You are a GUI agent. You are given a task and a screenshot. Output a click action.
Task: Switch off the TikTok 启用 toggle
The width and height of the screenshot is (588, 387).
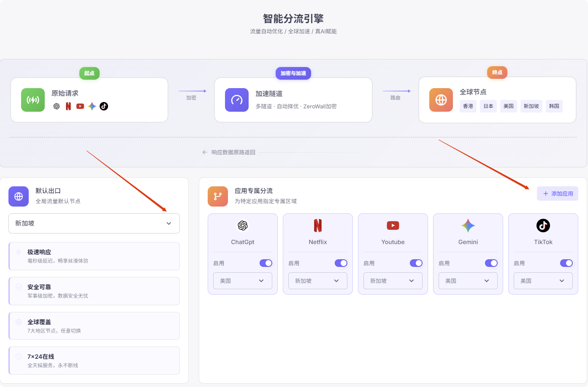(566, 263)
